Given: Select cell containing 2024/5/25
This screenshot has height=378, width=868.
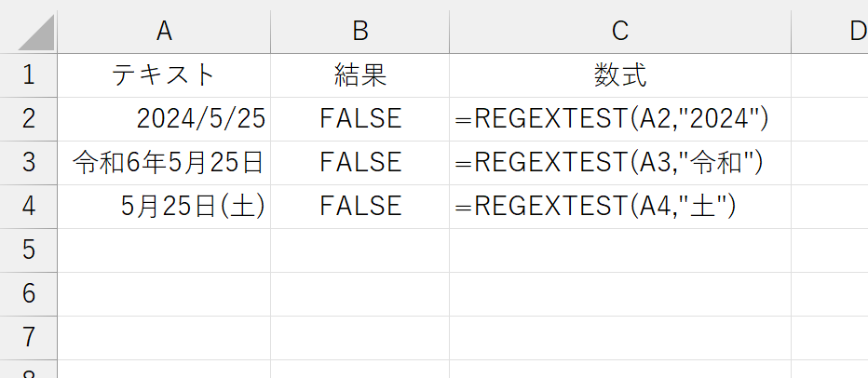Looking at the screenshot, I should point(164,119).
